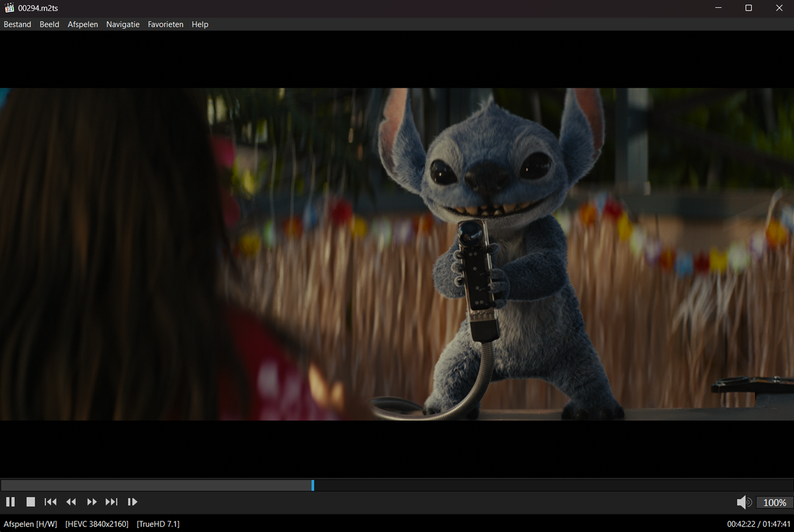
Task: Open the Bestand menu
Action: pyautogui.click(x=17, y=25)
